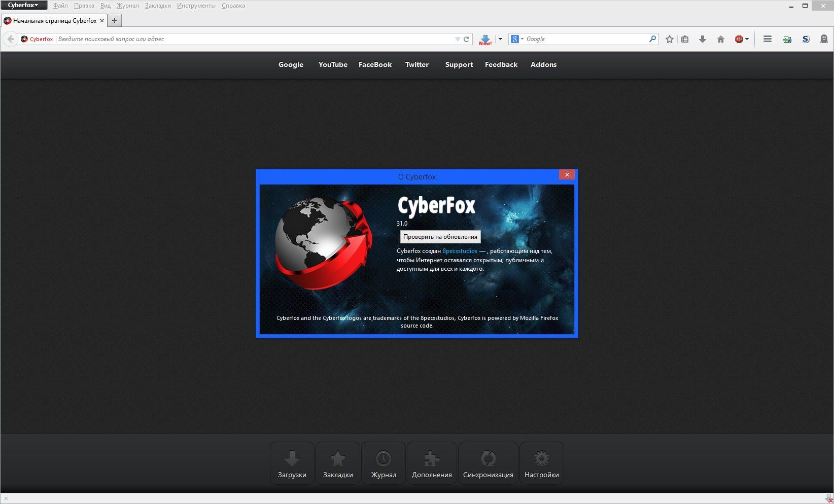This screenshot has width=834, height=504.
Task: Click the green translate extension icon
Action: pos(787,39)
